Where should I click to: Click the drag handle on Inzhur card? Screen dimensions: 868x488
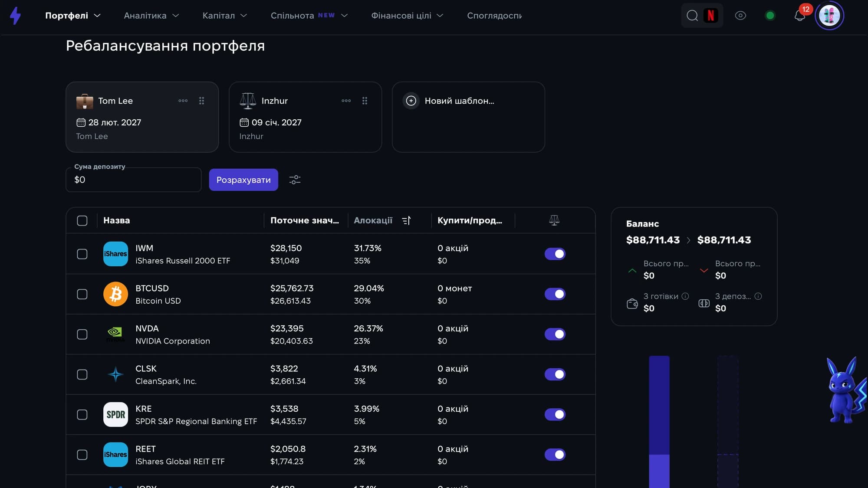(365, 101)
